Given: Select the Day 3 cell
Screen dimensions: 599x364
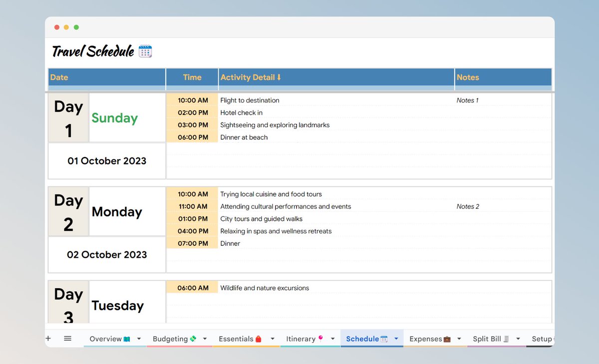Looking at the screenshot, I should coord(68,302).
